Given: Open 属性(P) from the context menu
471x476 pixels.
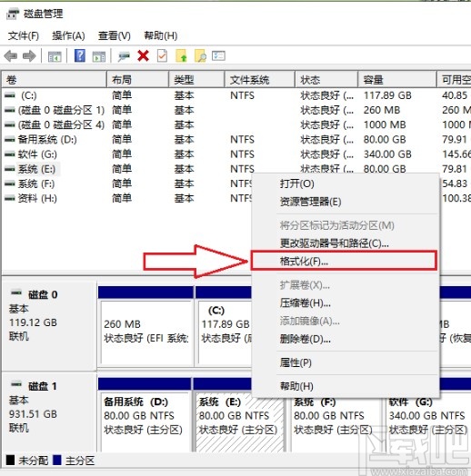Looking at the screenshot, I should click(346, 362).
